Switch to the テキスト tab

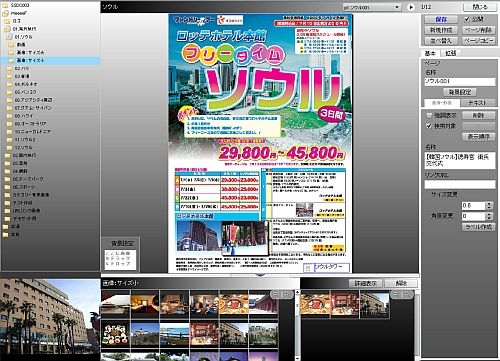tap(477, 103)
